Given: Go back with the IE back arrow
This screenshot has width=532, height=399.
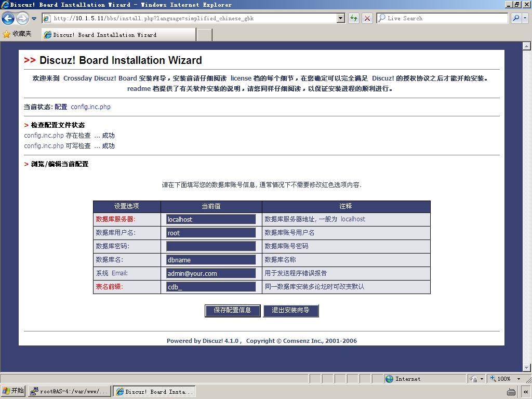Looking at the screenshot, I should pos(8,18).
